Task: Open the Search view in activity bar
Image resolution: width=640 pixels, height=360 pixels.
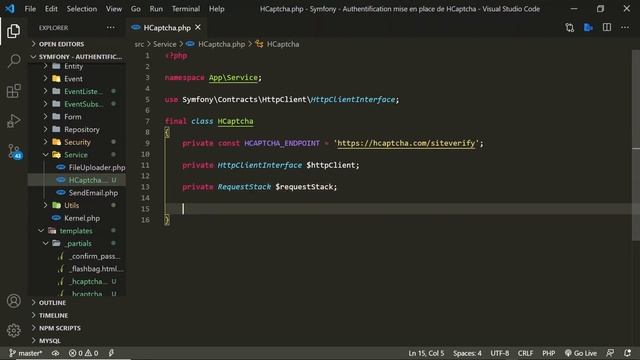Action: 13,61
